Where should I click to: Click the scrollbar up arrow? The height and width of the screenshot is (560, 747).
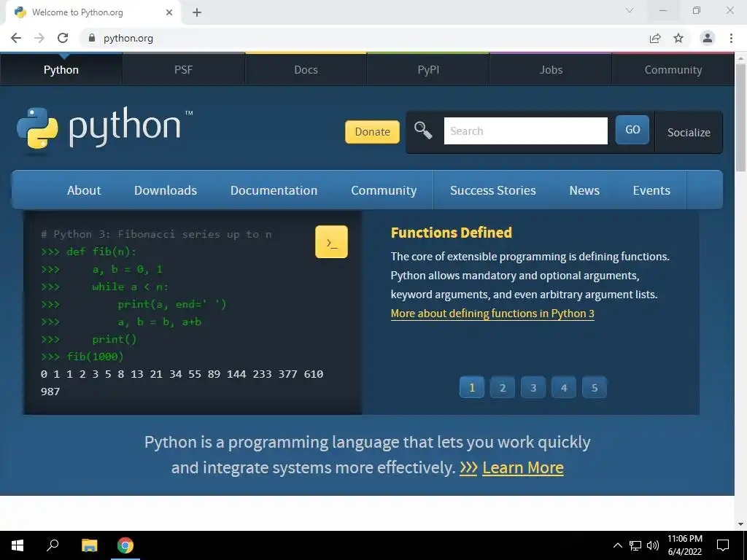[x=740, y=58]
